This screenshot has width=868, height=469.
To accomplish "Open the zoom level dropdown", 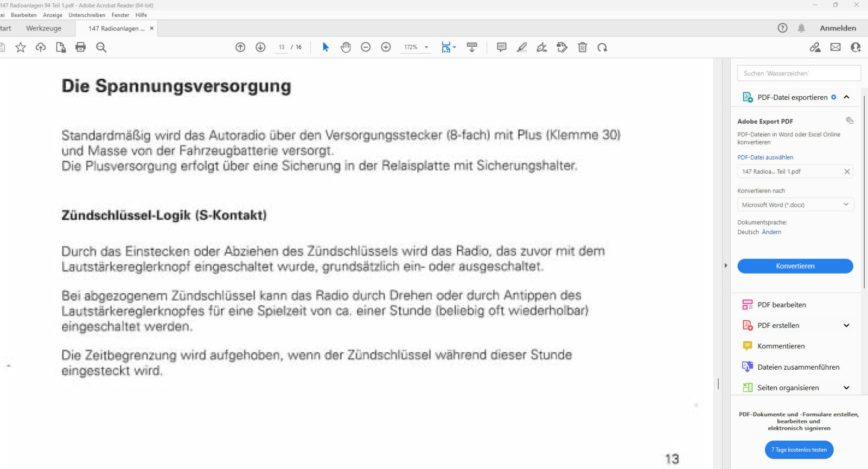I will [x=426, y=47].
